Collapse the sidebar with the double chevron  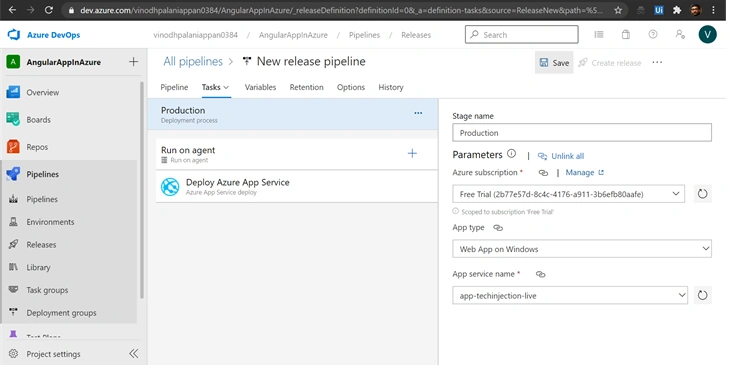point(133,354)
